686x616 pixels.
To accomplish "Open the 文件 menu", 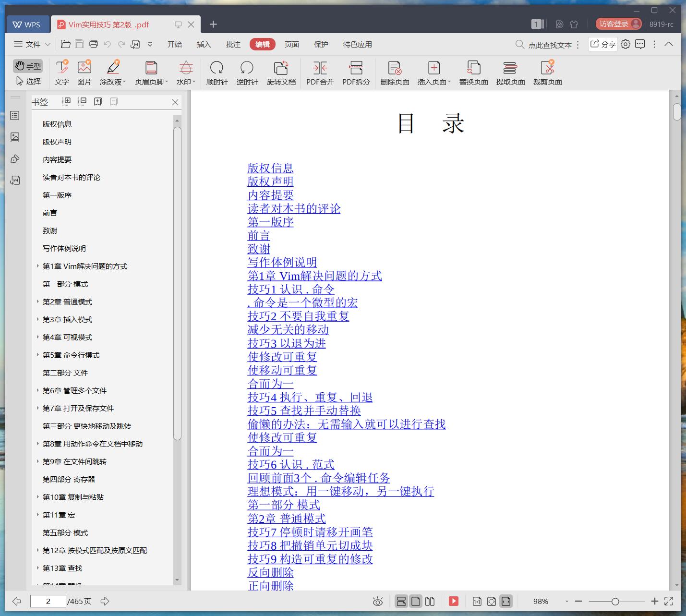I will point(32,44).
